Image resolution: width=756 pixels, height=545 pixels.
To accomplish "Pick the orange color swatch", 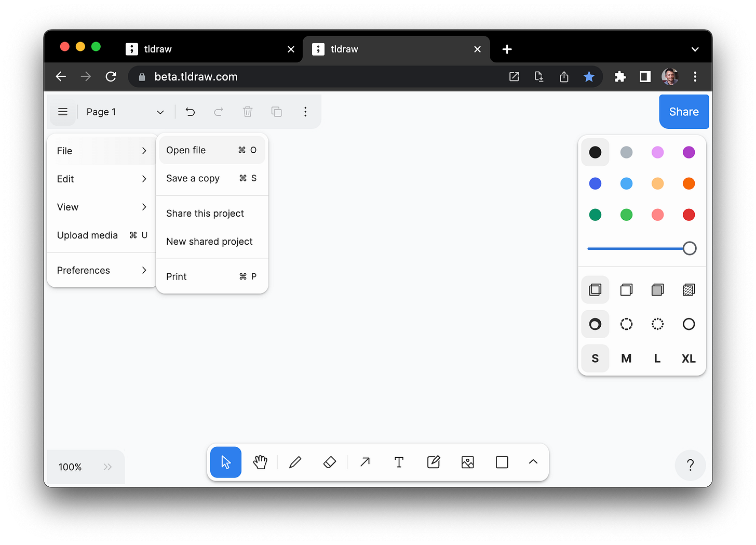I will [x=688, y=183].
